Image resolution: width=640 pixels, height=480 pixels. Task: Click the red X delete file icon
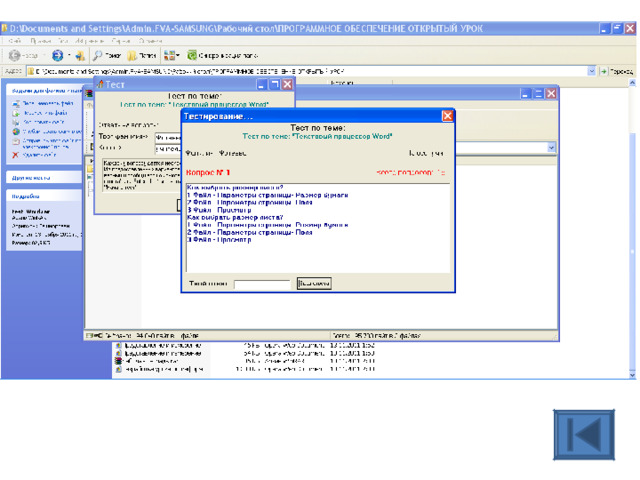(16, 155)
